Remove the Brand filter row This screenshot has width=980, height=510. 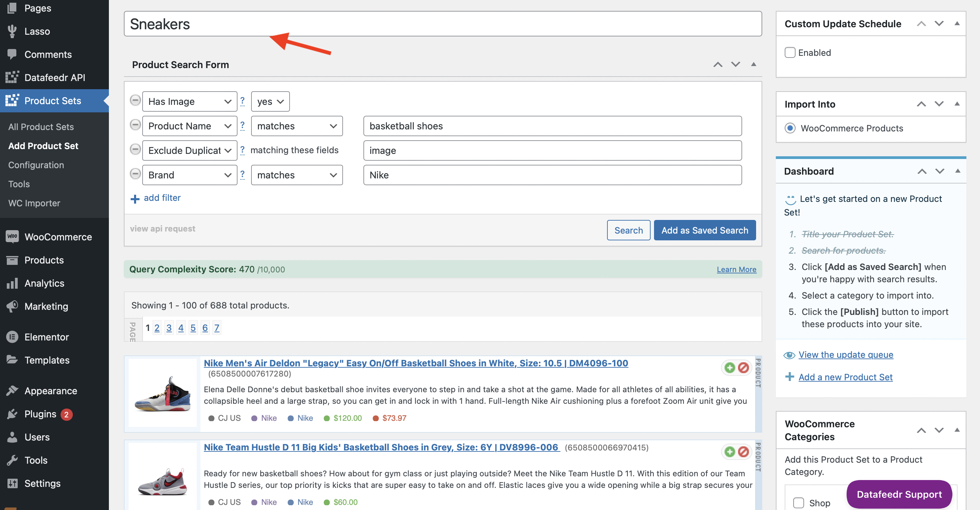click(135, 174)
